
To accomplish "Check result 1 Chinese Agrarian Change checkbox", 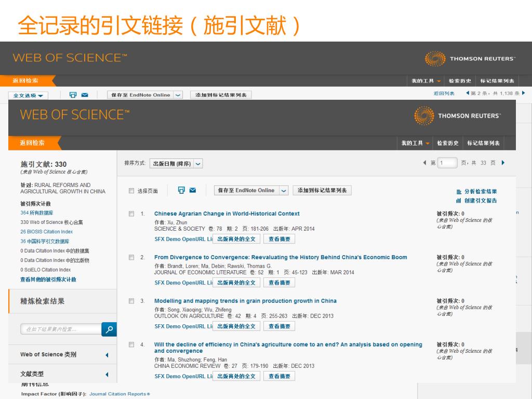I will (x=131, y=214).
